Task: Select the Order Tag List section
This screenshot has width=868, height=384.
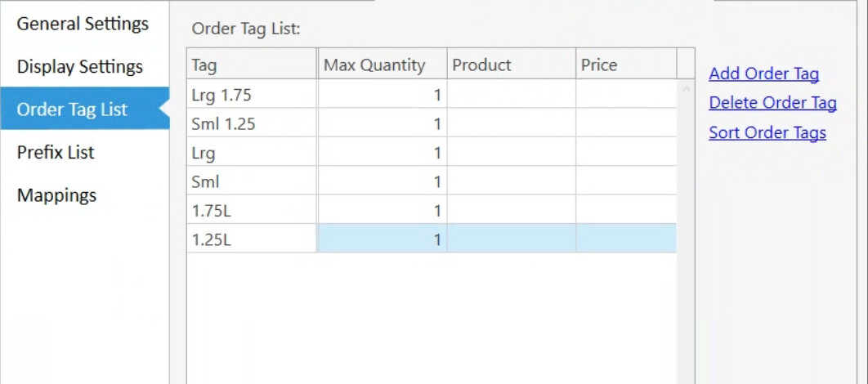Action: coord(72,109)
